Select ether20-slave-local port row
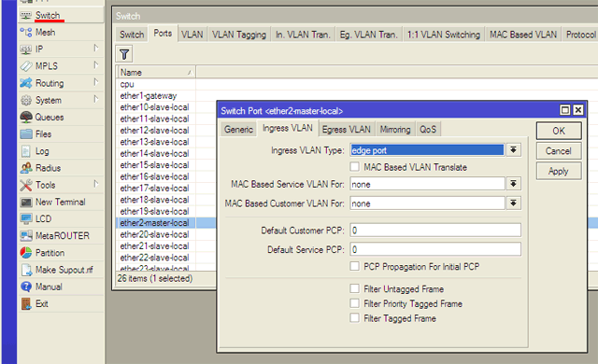598x364 pixels. click(154, 234)
